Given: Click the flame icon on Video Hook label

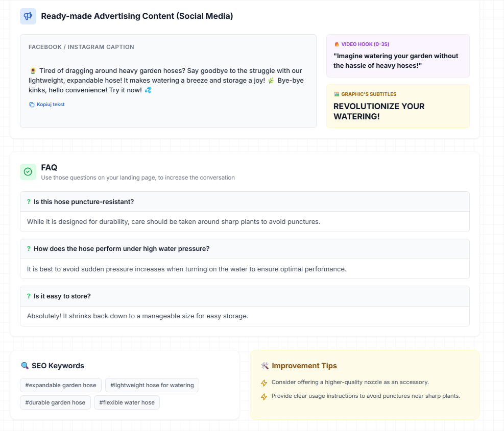Looking at the screenshot, I should coord(338,44).
